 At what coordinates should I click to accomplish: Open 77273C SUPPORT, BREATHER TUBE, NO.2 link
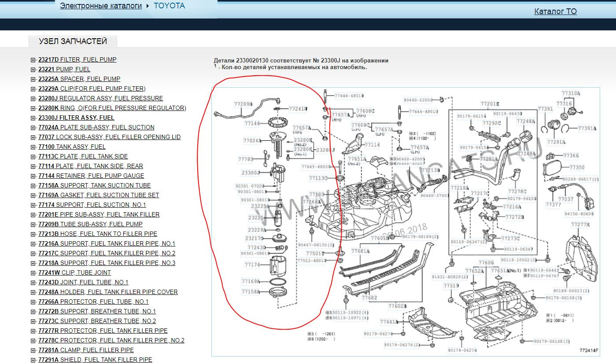(97, 321)
